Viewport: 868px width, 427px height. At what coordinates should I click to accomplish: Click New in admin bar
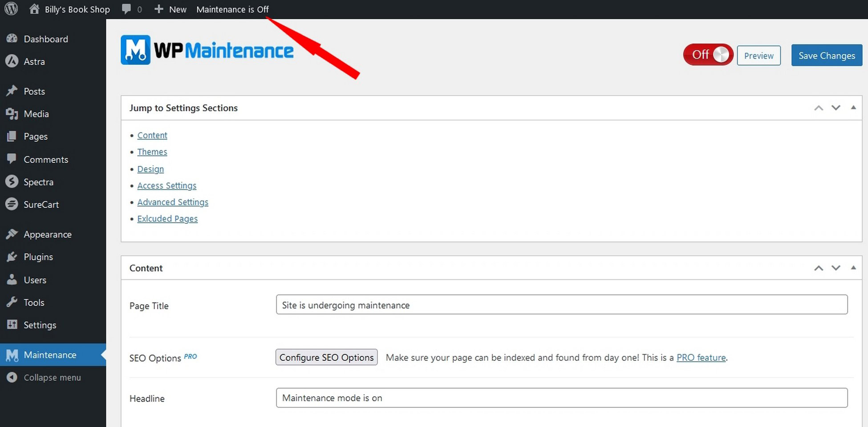[178, 9]
